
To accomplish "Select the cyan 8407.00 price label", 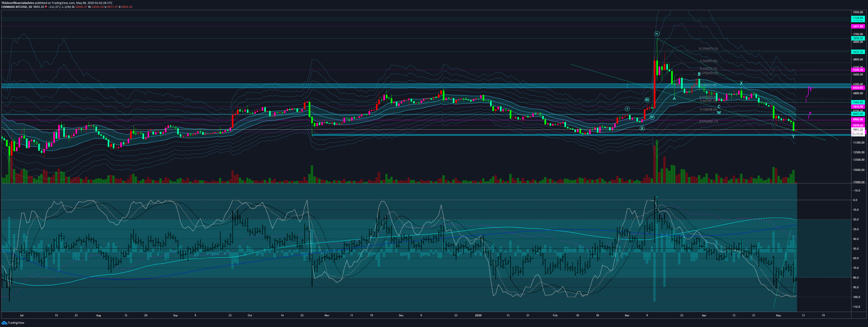I will 858,114.
